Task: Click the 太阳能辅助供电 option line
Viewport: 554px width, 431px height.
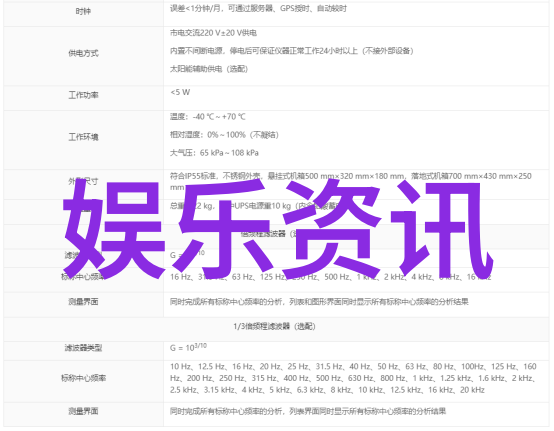Action: 209,69
